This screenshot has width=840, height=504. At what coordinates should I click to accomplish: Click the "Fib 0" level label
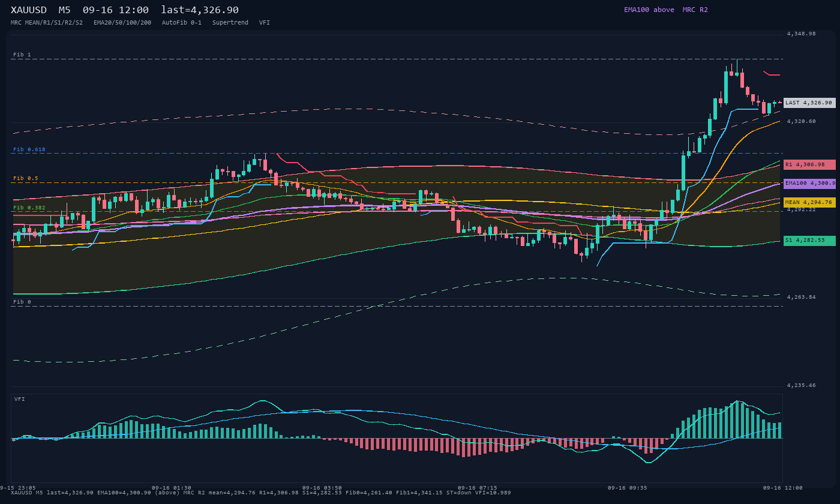coord(22,302)
